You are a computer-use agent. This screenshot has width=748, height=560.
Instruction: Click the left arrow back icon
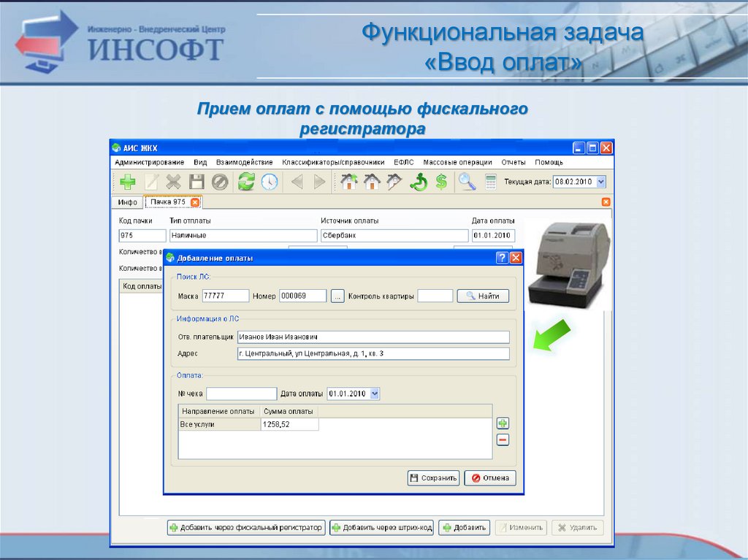pos(297,183)
